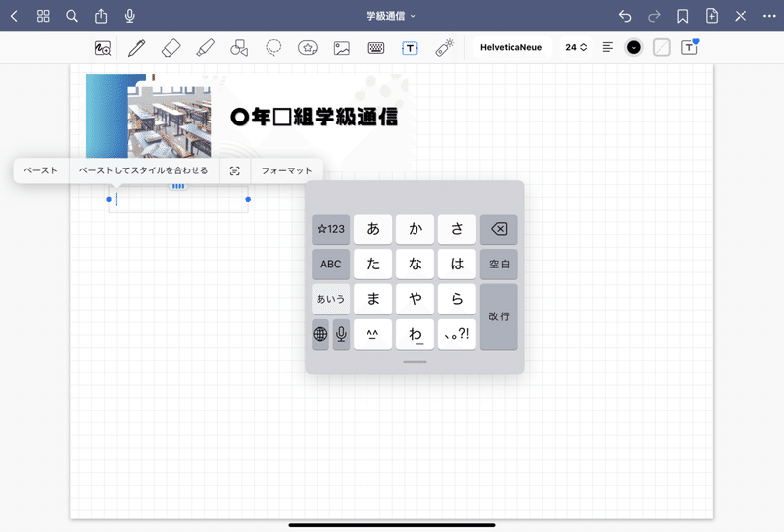Tap the floating keyboard grab bar
Screen dimensions: 784x532
pos(415,362)
